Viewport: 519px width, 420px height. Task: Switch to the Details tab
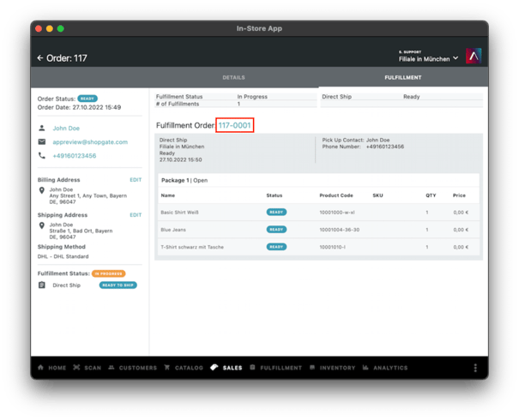click(233, 77)
